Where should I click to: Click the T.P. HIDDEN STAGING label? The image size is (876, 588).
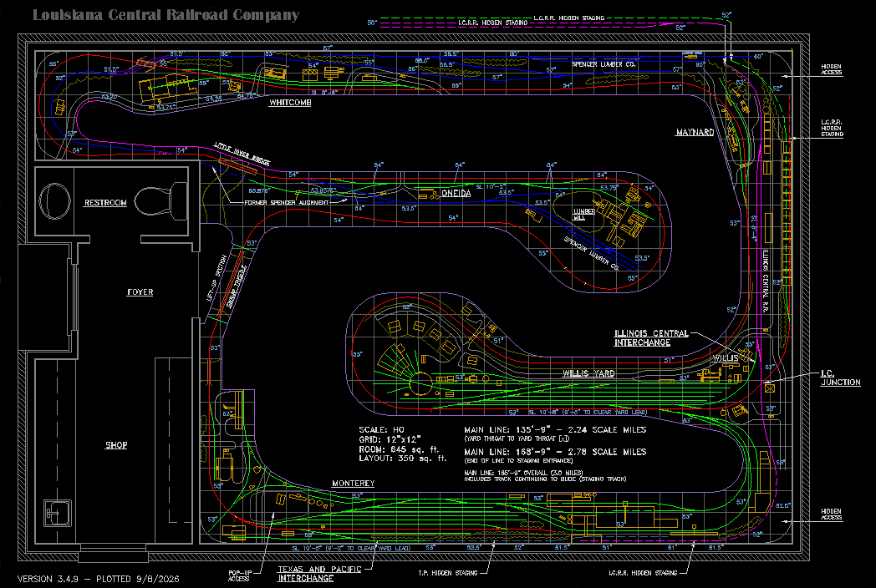[x=447, y=573]
